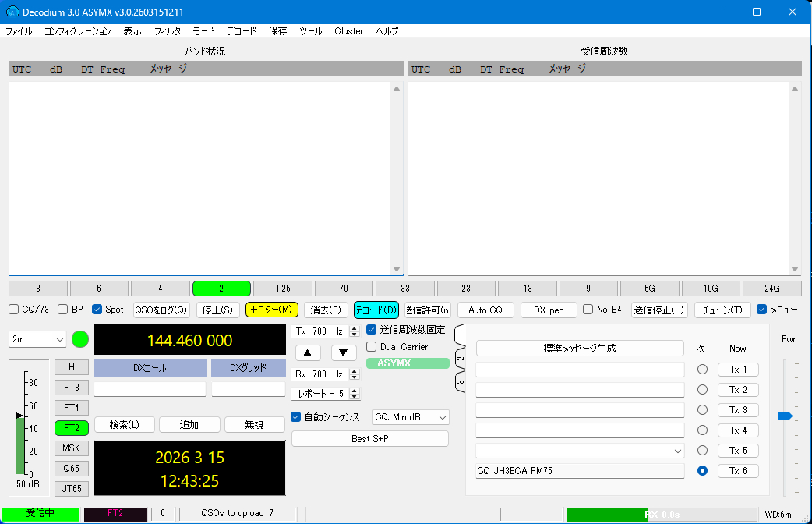
Task: Select the next radio button for Tx 3
Action: coord(702,410)
